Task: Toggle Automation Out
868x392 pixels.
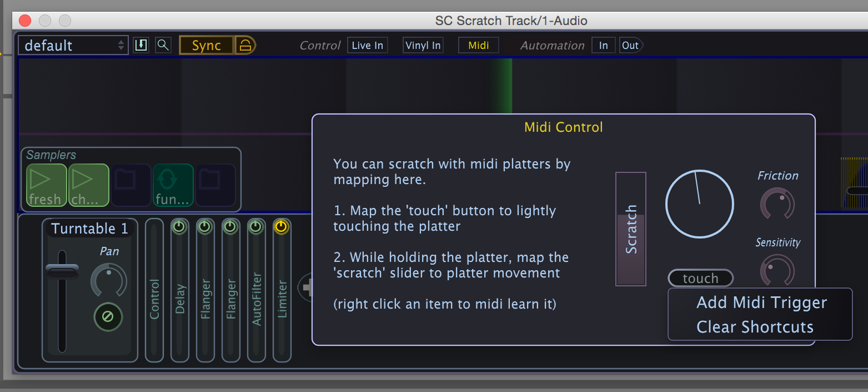Action: pos(630,46)
